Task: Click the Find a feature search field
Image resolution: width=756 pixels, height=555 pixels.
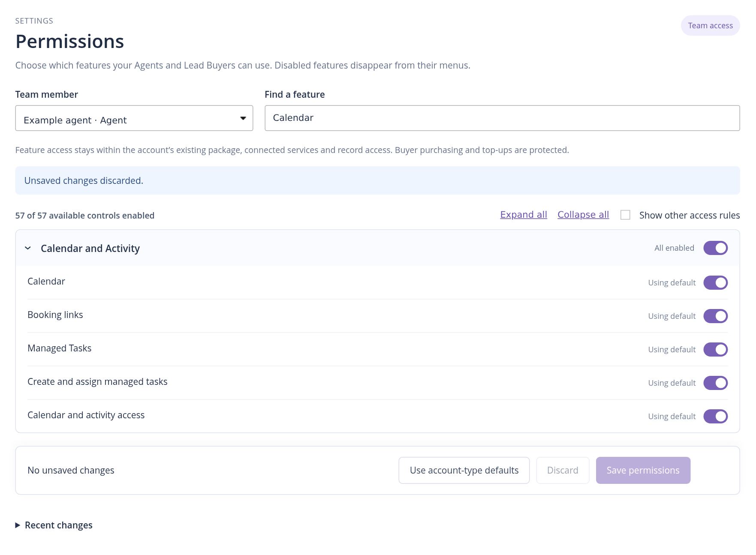Action: point(502,118)
